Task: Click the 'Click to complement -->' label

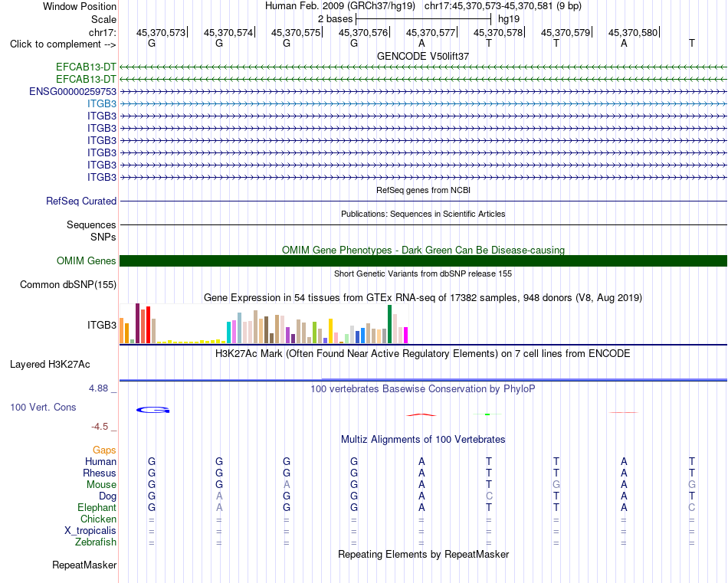Action: point(63,44)
